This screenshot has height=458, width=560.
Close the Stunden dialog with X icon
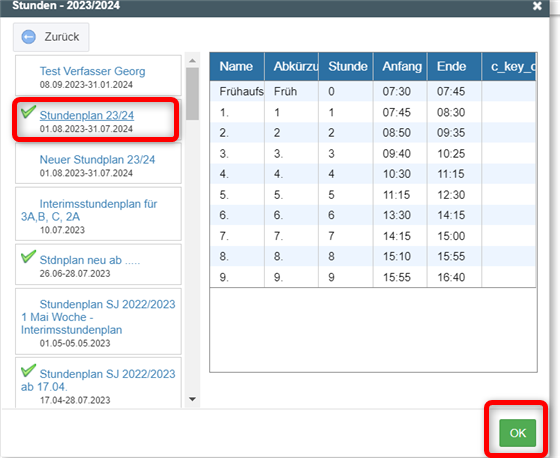point(537,6)
